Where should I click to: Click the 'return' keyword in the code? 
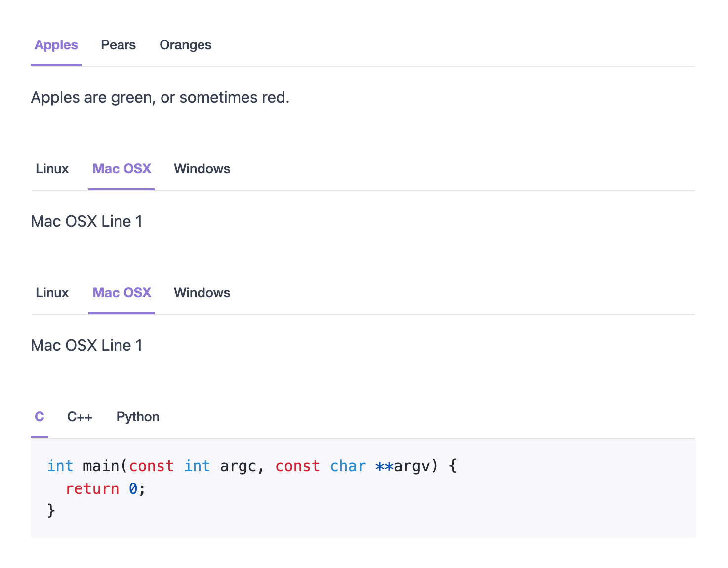[92, 488]
